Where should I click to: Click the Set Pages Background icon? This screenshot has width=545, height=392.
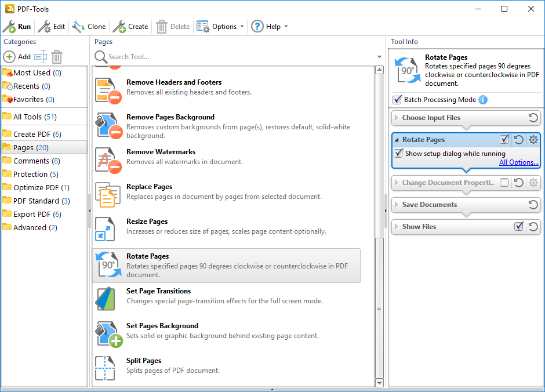[x=108, y=334]
